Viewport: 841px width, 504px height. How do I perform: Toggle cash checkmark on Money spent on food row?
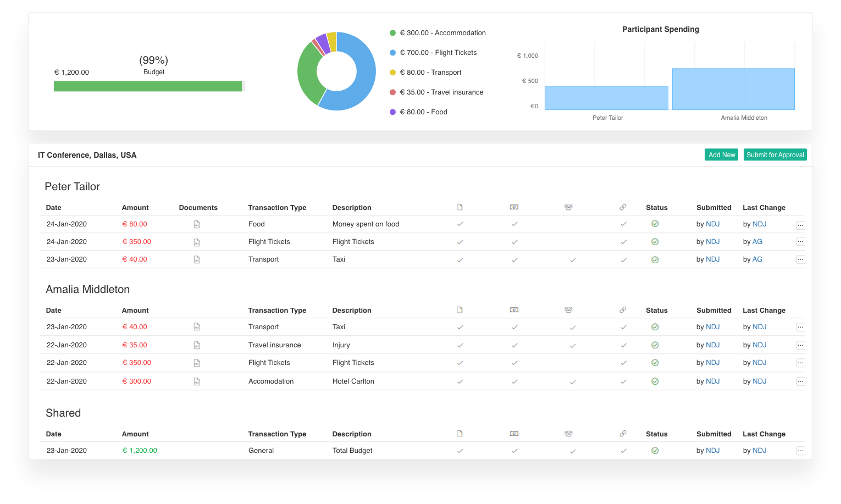coord(514,224)
